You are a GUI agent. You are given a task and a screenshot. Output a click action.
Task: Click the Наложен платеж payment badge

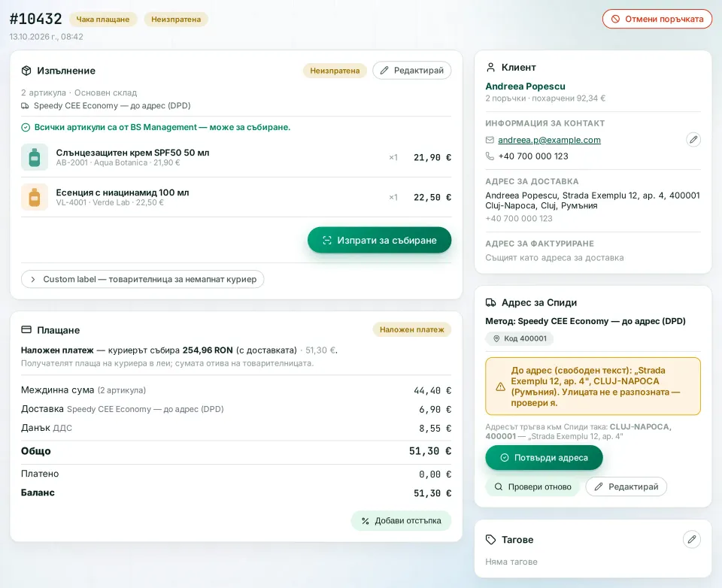point(411,329)
